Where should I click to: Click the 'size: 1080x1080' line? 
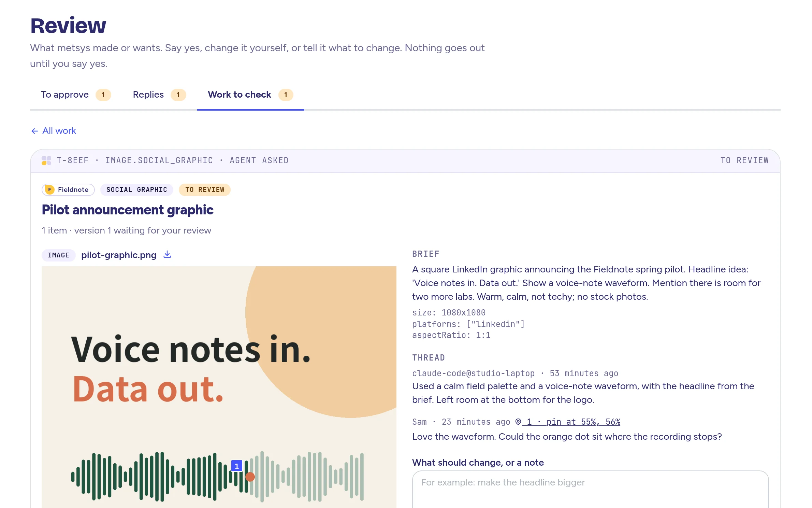click(x=449, y=313)
